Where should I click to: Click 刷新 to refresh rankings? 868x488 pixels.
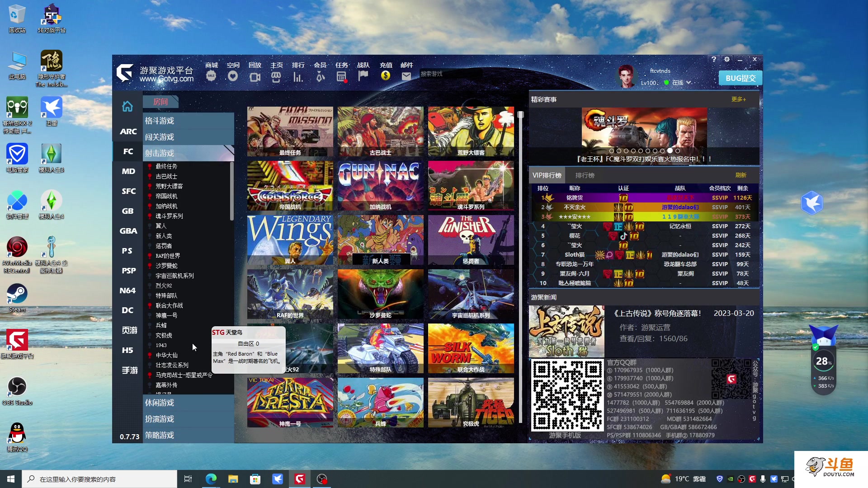[741, 175]
